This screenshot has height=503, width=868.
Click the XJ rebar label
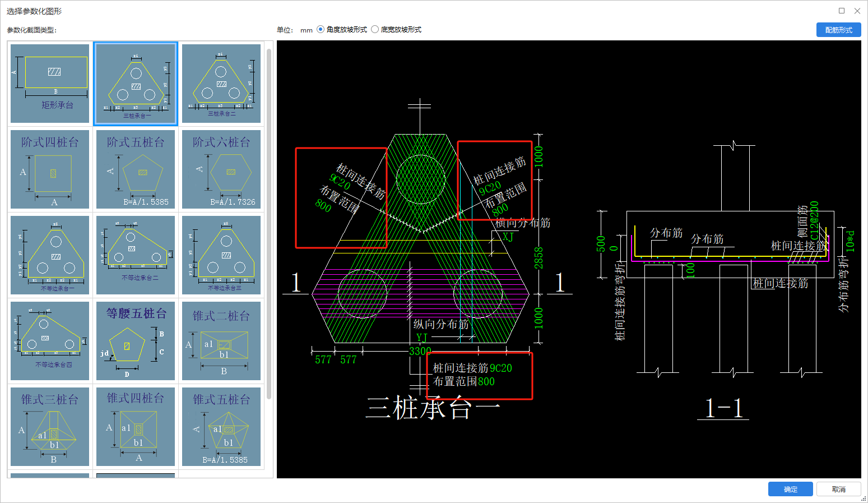click(x=508, y=237)
